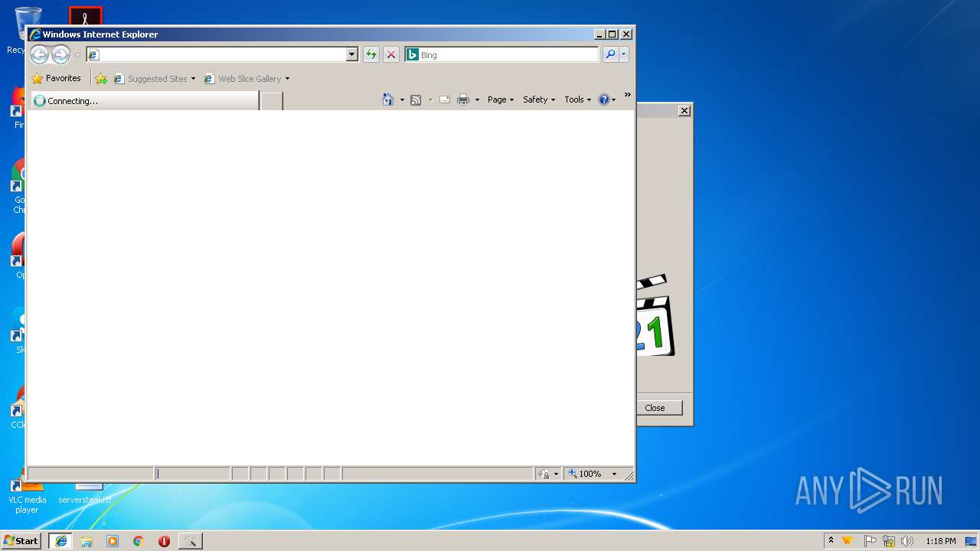This screenshot has width=980, height=551.
Task: Click the Action Center flag tray icon
Action: (x=870, y=541)
